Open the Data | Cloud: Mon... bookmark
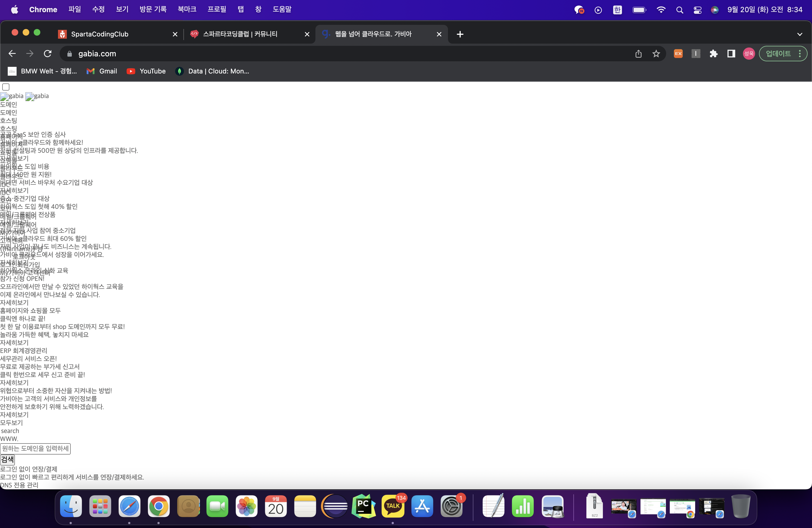The height and width of the screenshot is (528, 812). (x=212, y=71)
